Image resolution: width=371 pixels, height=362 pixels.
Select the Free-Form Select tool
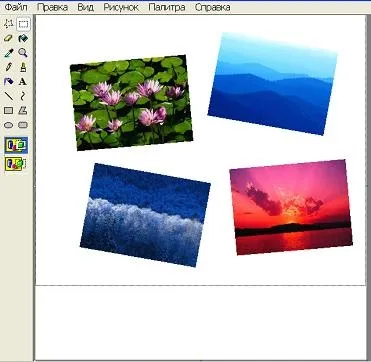8,24
